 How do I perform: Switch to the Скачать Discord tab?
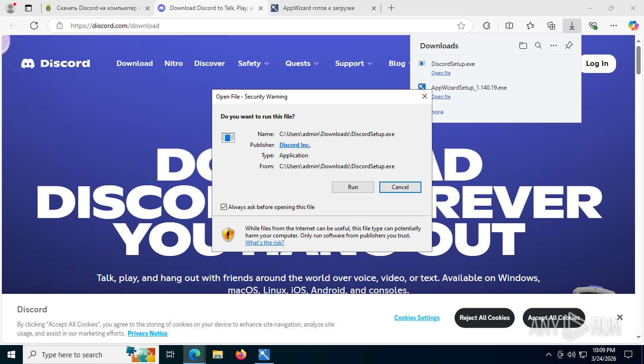pyautogui.click(x=98, y=8)
